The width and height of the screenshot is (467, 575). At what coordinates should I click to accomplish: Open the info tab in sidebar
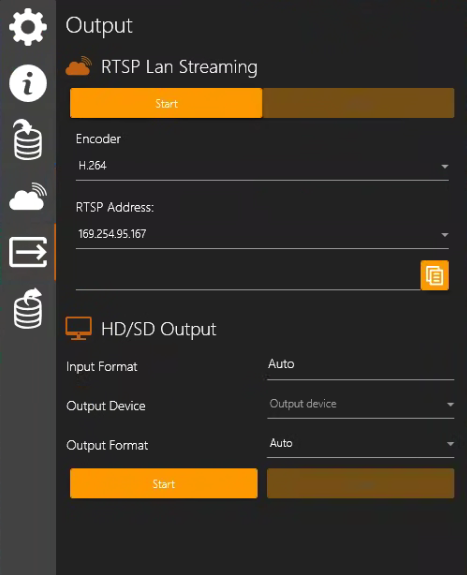coord(28,83)
